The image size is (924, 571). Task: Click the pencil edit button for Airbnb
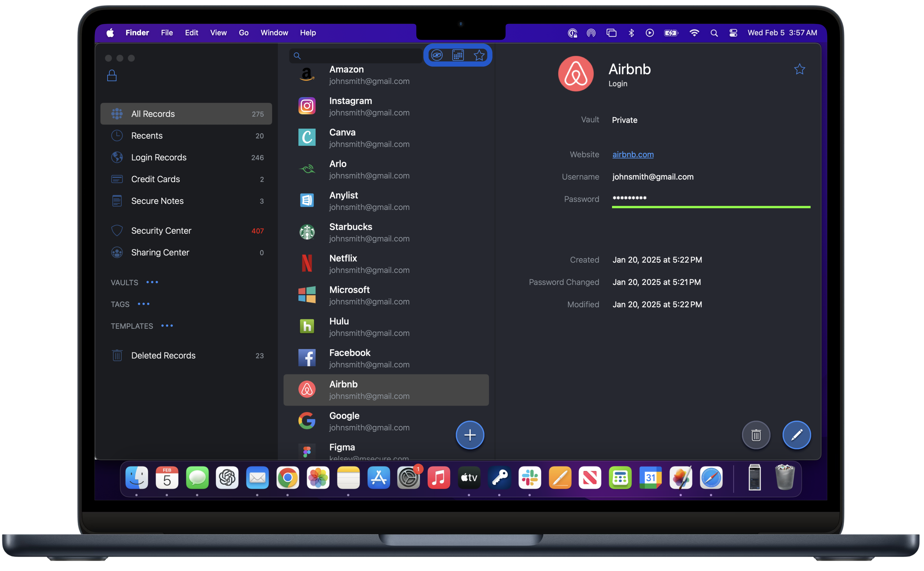pos(797,435)
